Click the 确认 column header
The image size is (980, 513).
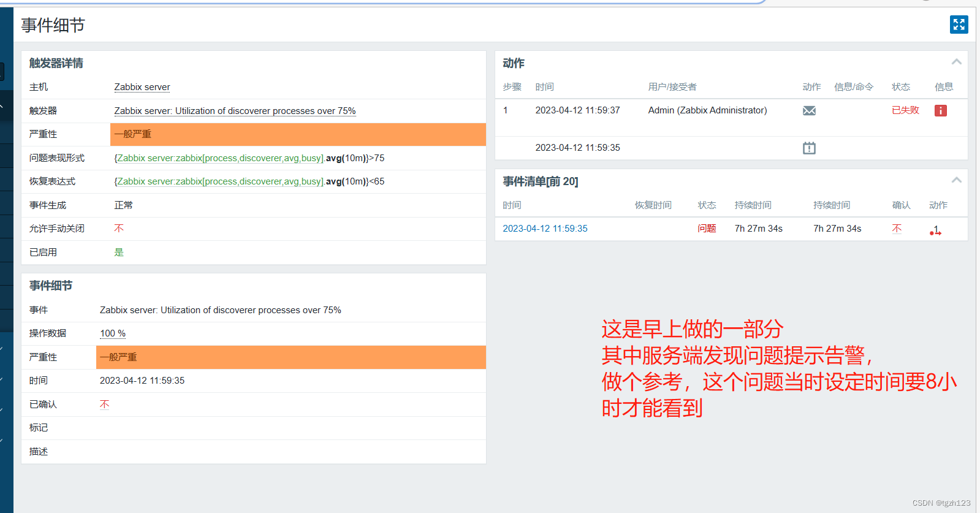click(x=901, y=205)
